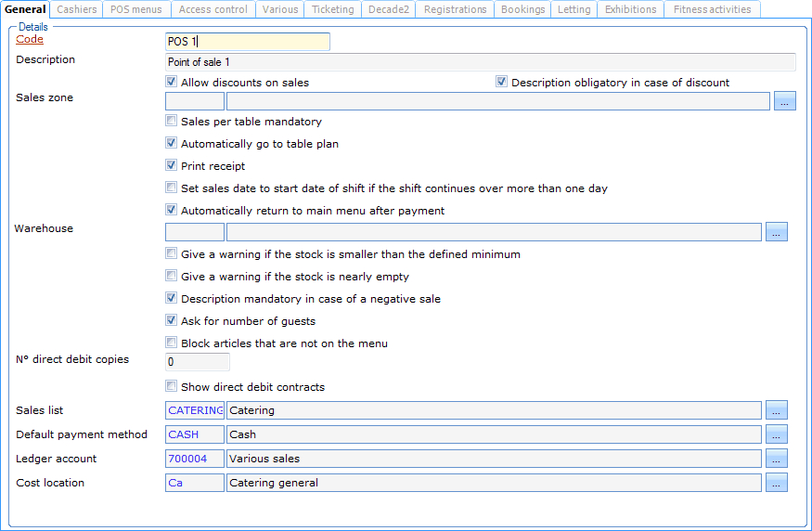This screenshot has height=531, width=812.
Task: Uncheck Print receipt option
Action: click(172, 166)
